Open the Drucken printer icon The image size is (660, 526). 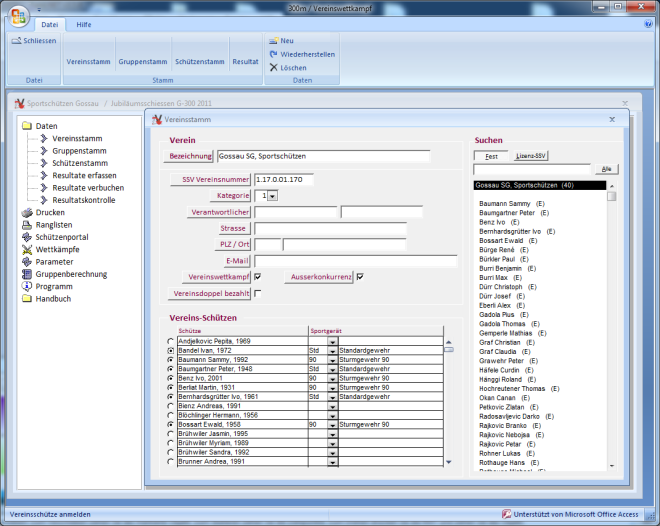coord(28,213)
